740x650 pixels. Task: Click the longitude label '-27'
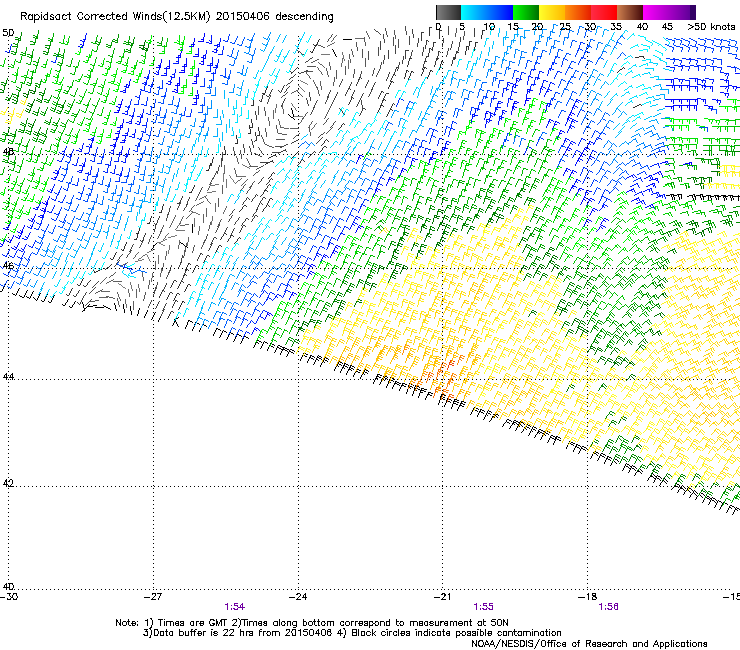click(153, 597)
